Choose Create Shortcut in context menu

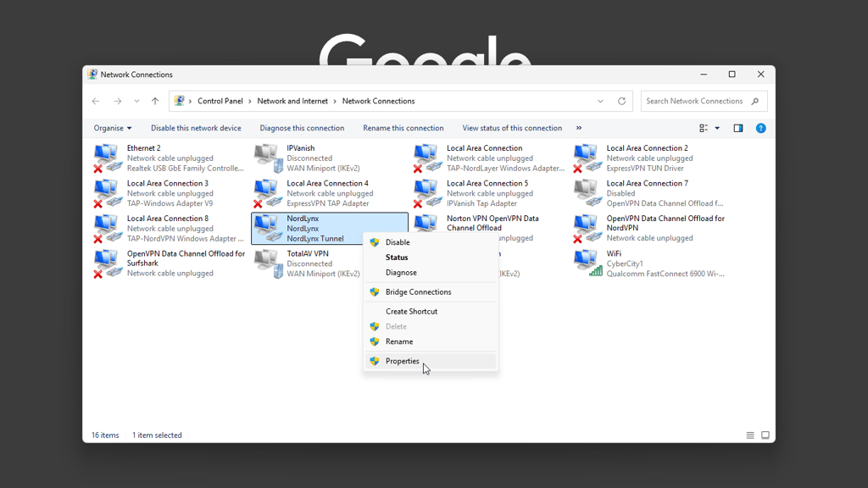click(431, 312)
